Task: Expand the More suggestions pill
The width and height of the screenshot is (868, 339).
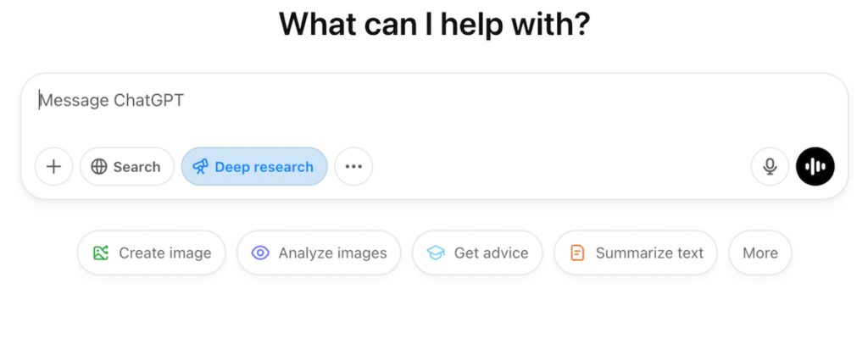Action: click(760, 253)
